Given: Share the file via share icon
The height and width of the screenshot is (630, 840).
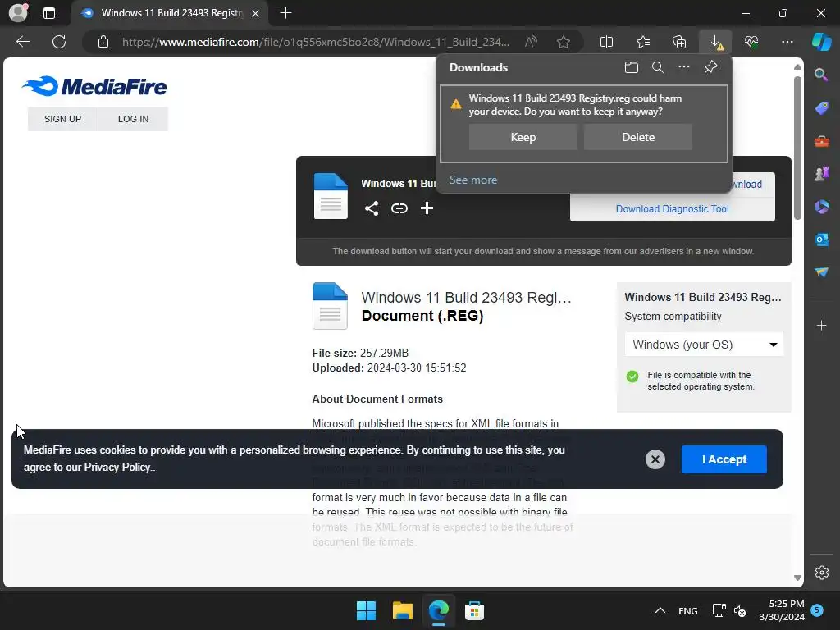Looking at the screenshot, I should (x=372, y=208).
